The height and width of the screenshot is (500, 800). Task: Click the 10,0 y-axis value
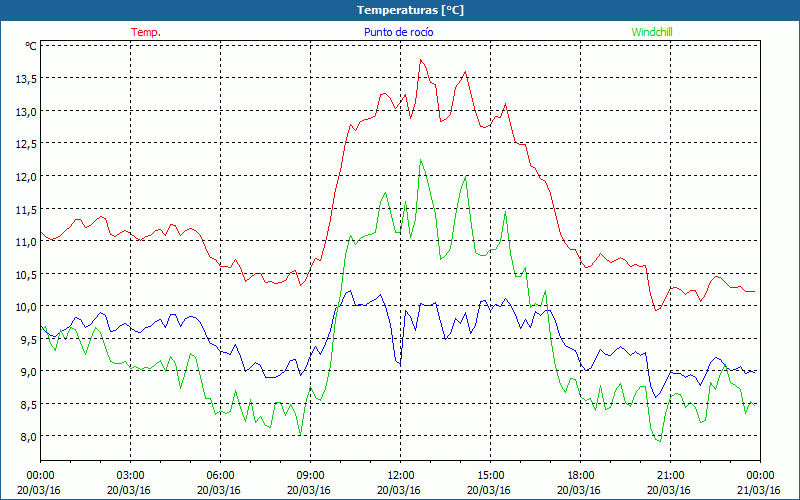[x=25, y=307]
